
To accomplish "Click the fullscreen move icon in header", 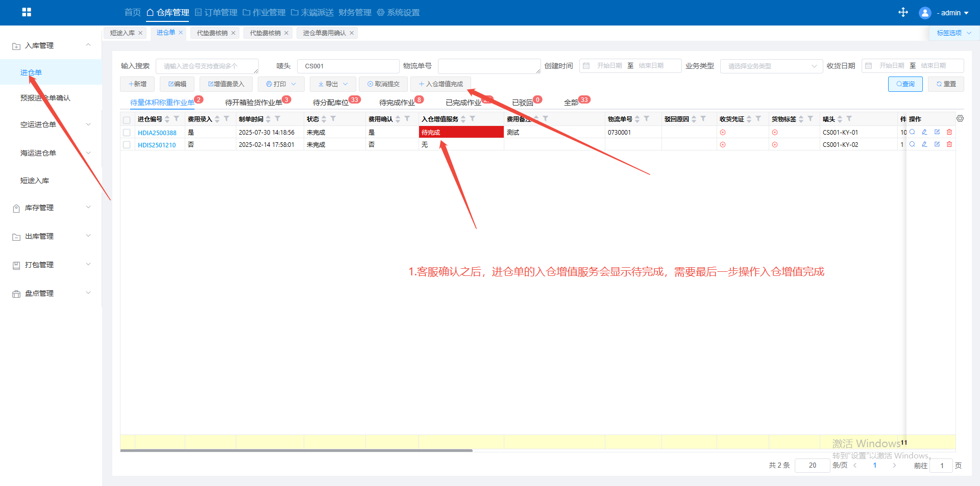I will [x=903, y=12].
